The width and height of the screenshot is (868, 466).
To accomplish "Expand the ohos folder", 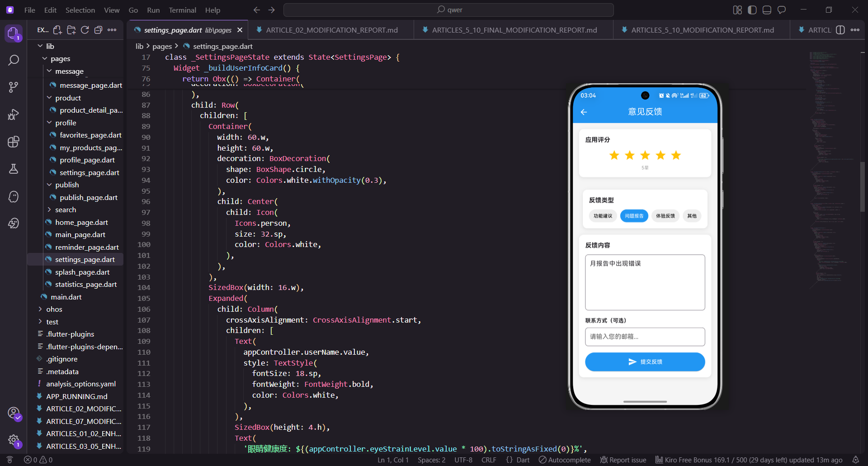I will (x=54, y=309).
